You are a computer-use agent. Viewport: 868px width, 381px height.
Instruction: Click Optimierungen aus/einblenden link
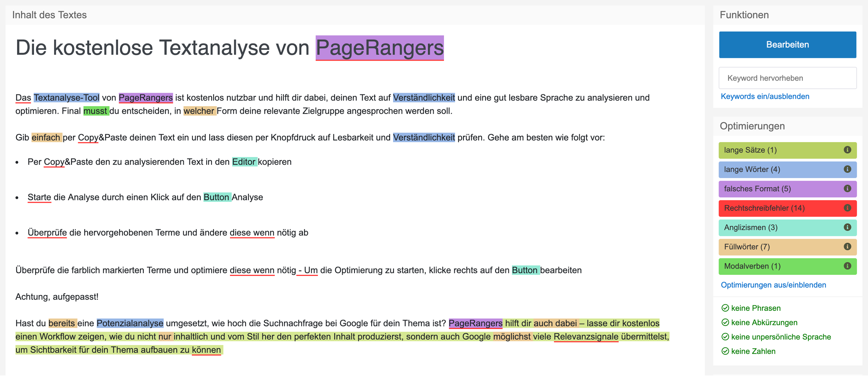click(x=773, y=285)
